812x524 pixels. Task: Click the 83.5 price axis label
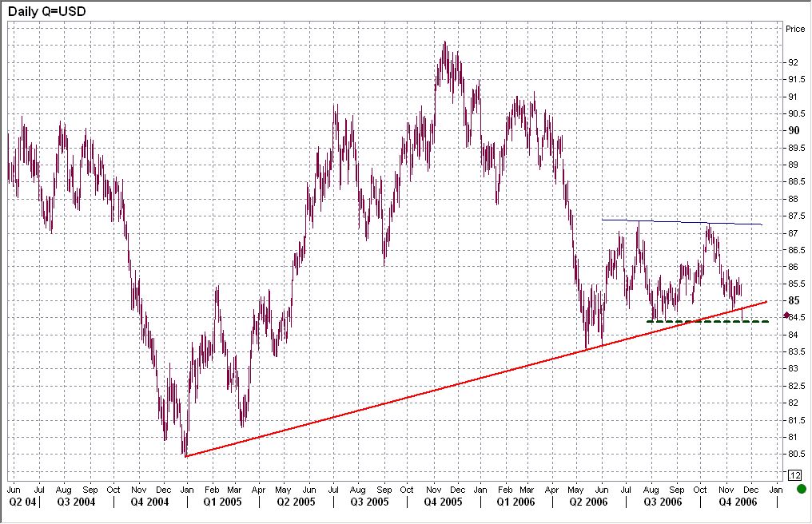tap(797, 351)
